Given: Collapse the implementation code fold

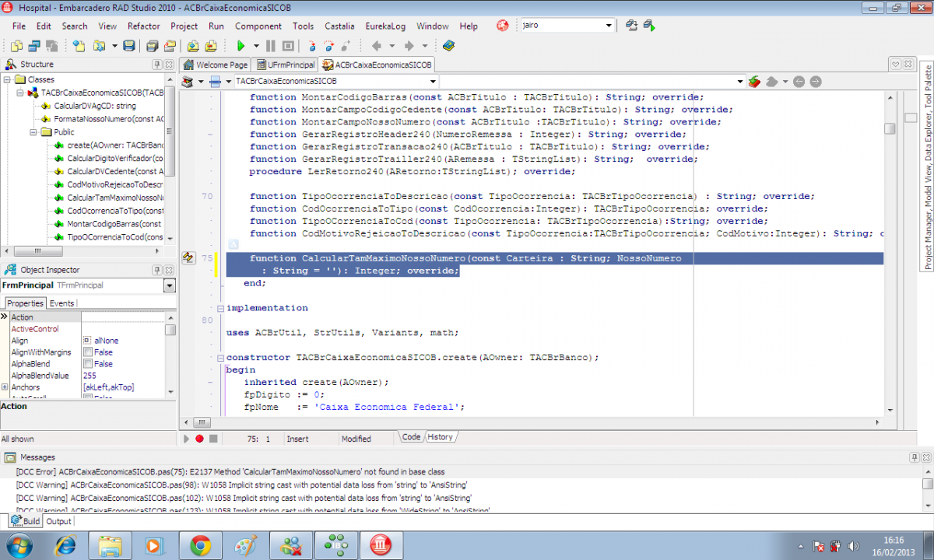Looking at the screenshot, I should (220, 308).
